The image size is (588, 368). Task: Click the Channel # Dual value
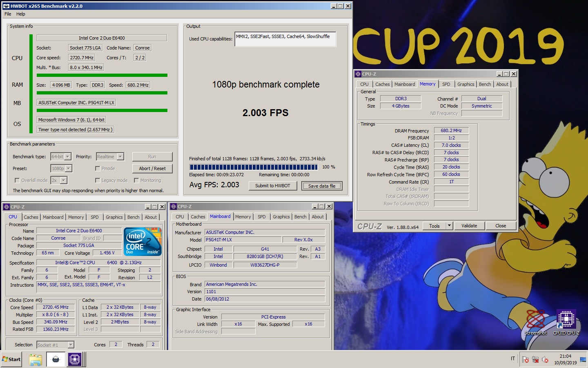coord(482,99)
